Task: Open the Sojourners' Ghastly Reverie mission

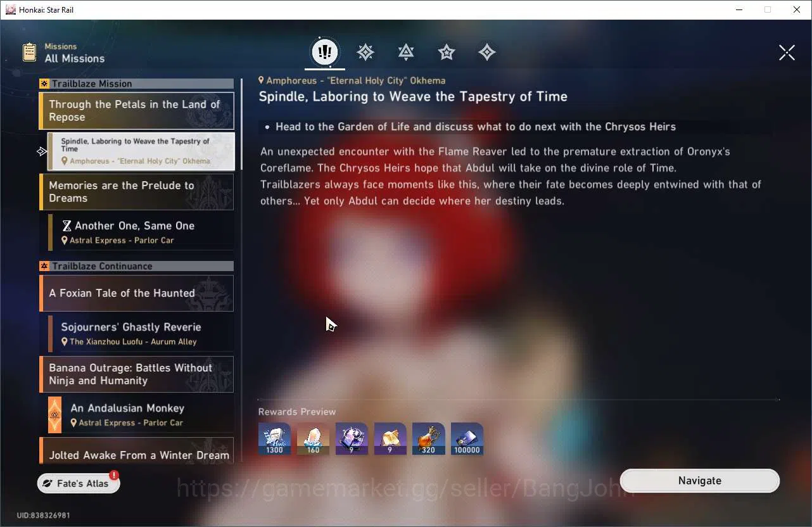Action: click(x=141, y=334)
